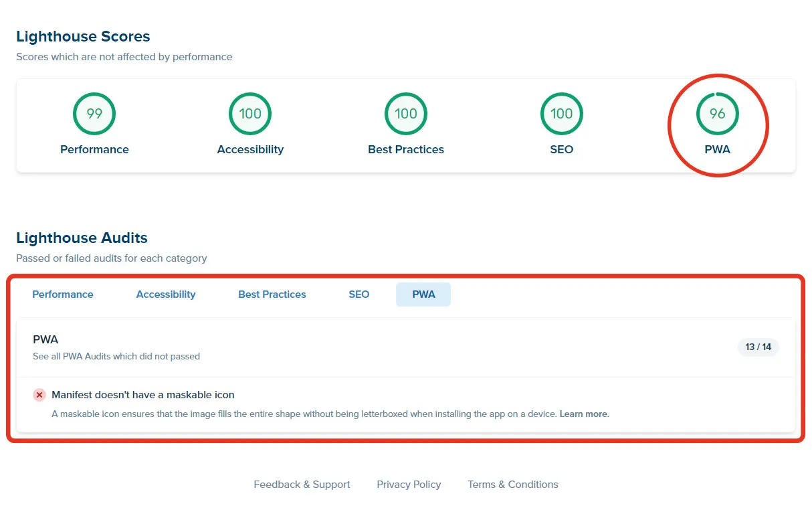The image size is (812, 510).
Task: Switch to the Accessibility audits tab
Action: coord(166,294)
